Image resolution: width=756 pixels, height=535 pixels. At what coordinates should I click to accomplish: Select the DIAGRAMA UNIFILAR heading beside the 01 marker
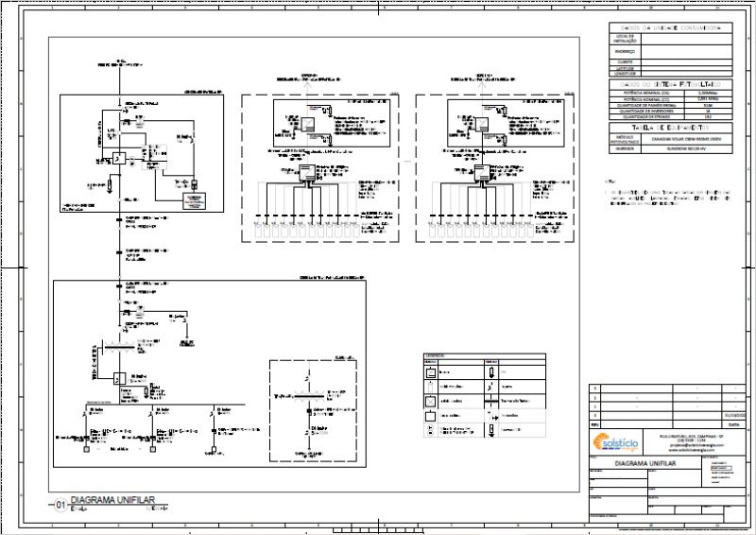pos(112,500)
